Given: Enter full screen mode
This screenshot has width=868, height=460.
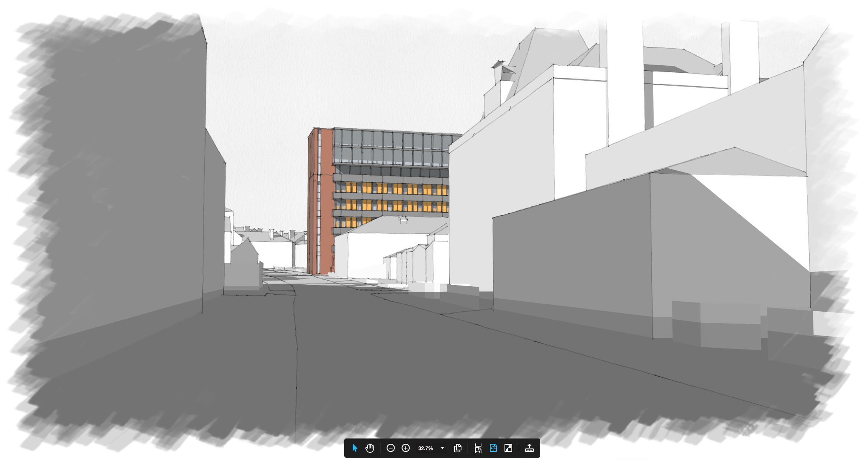Looking at the screenshot, I should click(508, 448).
